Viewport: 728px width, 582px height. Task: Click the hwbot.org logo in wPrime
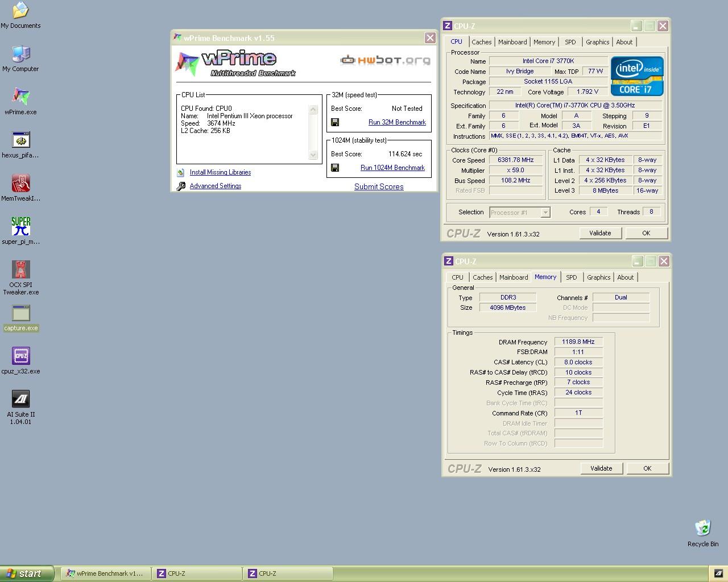[x=385, y=60]
